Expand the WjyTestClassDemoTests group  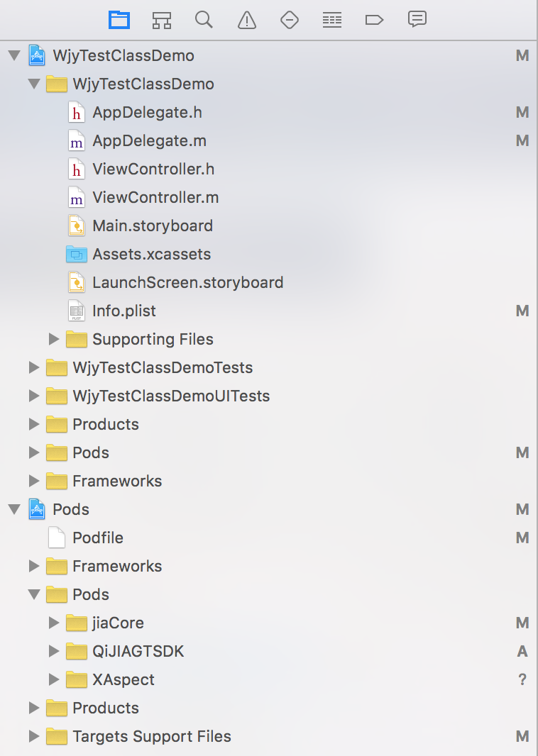tap(34, 367)
